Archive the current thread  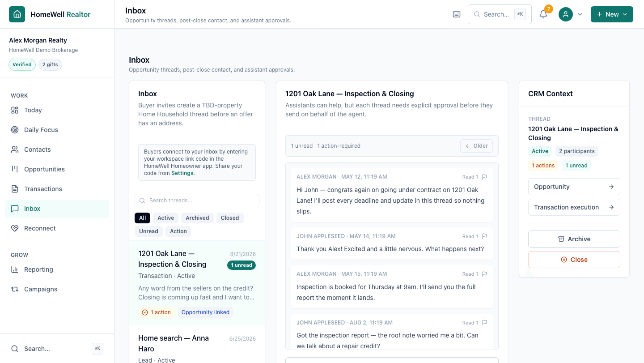(x=574, y=239)
